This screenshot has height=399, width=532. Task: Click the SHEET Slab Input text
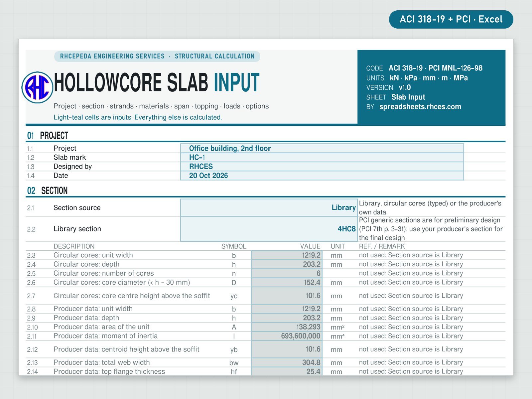(396, 97)
